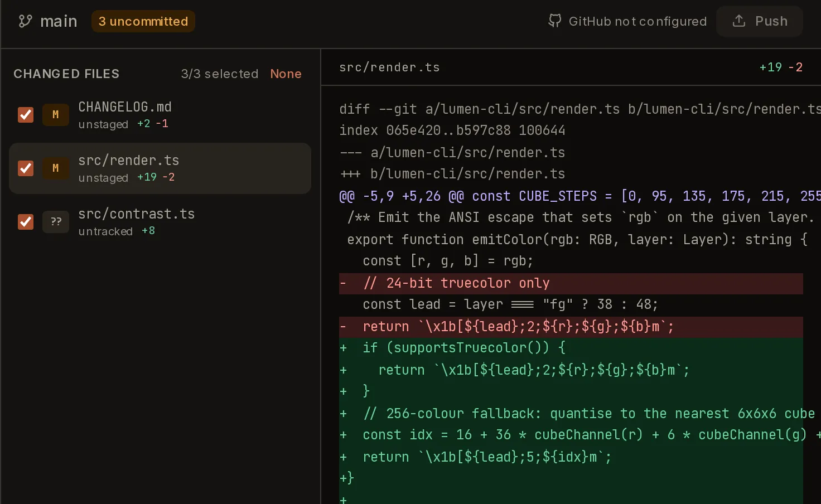This screenshot has height=504, width=821.
Task: Click the CHANGED FILES heading
Action: coord(66,74)
